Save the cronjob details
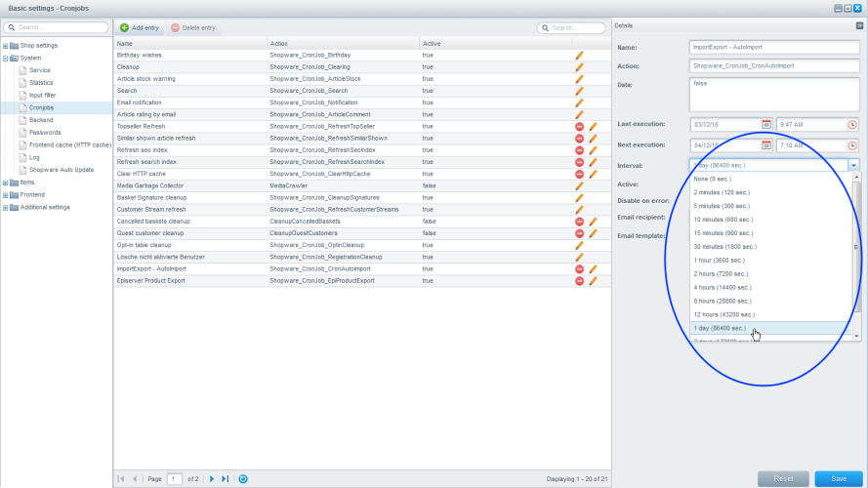 (839, 478)
